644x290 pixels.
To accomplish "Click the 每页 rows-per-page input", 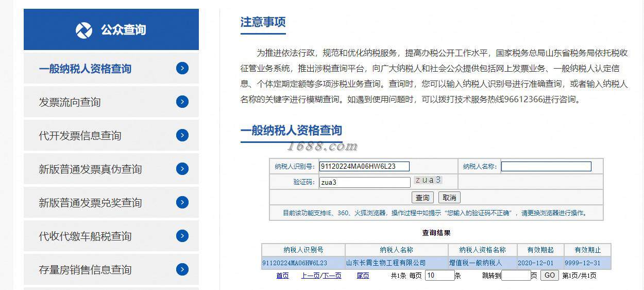I will 439,276.
